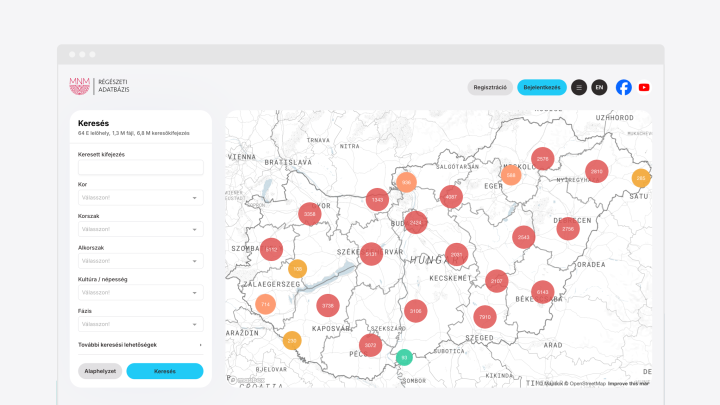720x405 pixels.
Task: Click the Alaphelyzet reset button
Action: [x=100, y=371]
